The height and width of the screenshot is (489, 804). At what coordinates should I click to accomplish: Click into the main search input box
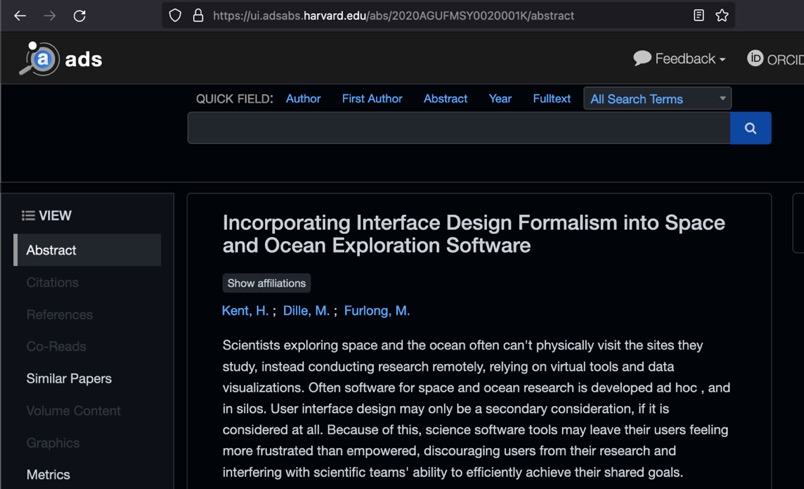(x=458, y=128)
